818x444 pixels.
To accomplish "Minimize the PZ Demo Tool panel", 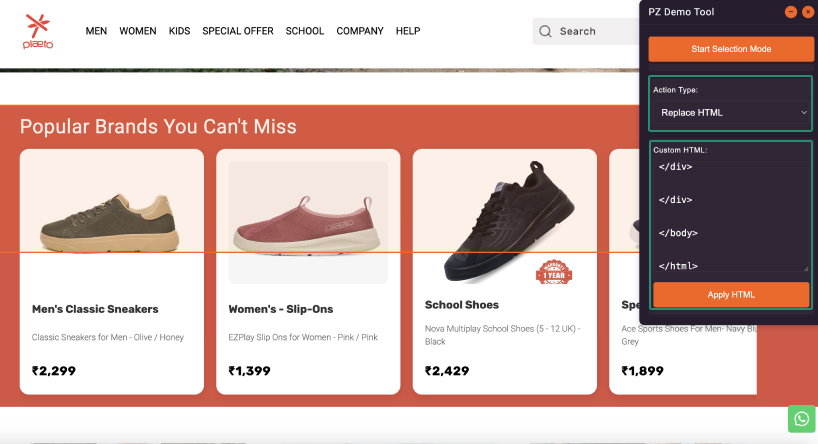I will point(790,12).
